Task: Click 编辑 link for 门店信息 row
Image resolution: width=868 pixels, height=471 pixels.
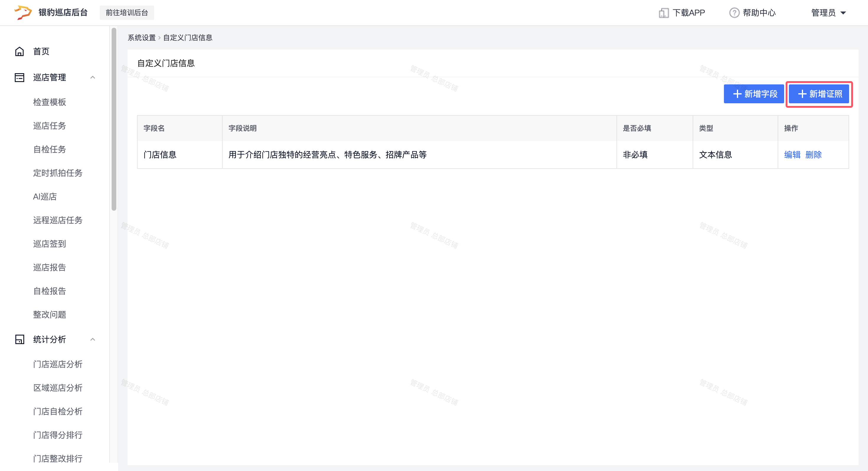Action: [x=792, y=155]
